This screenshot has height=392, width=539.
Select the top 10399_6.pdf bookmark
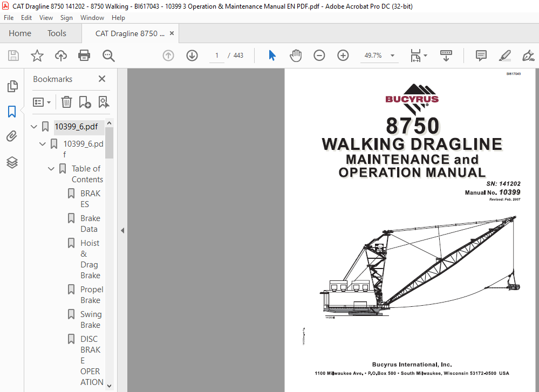coord(76,127)
